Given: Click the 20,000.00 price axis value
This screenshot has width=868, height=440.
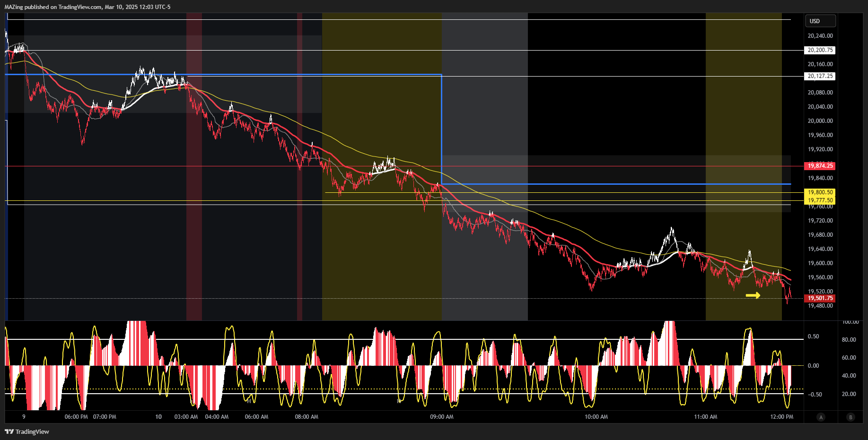Looking at the screenshot, I should pos(820,121).
